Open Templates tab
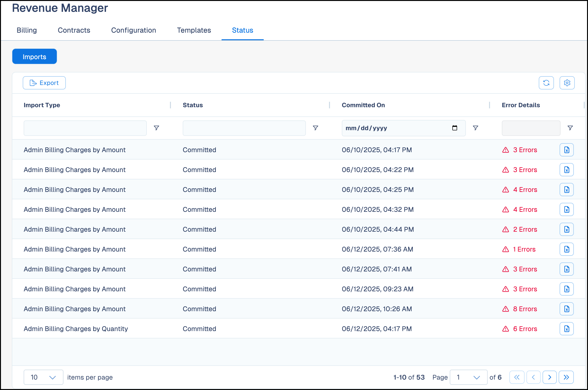The width and height of the screenshot is (588, 390). (194, 30)
